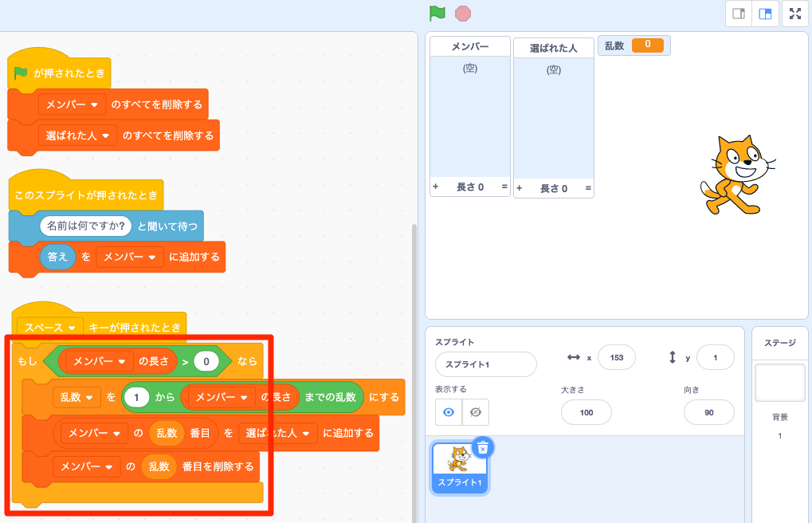The height and width of the screenshot is (523, 812).
Task: Edit the 0 value in comparison
Action: 206,361
